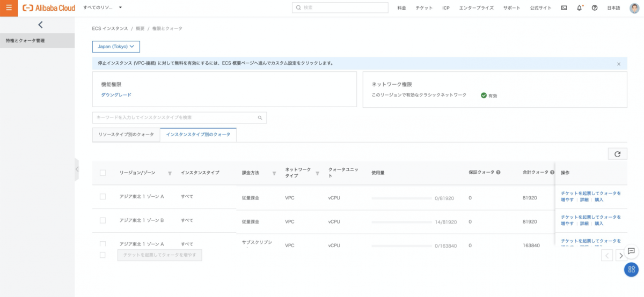Collapse sidebar with back arrow
This screenshot has width=644, height=297.
point(40,25)
